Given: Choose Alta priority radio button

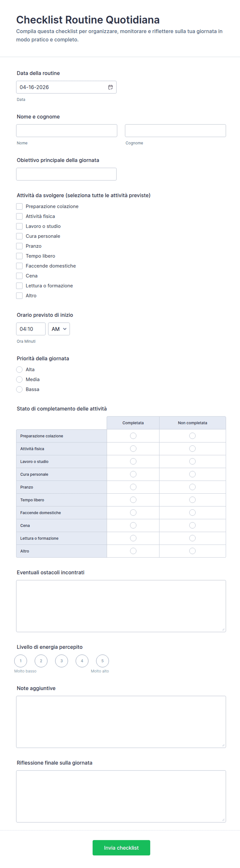Looking at the screenshot, I should (x=20, y=370).
